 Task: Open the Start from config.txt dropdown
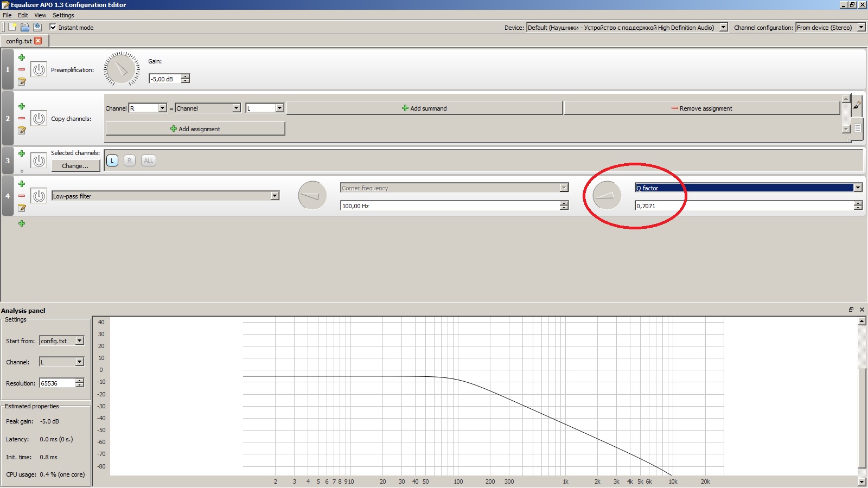pos(62,341)
